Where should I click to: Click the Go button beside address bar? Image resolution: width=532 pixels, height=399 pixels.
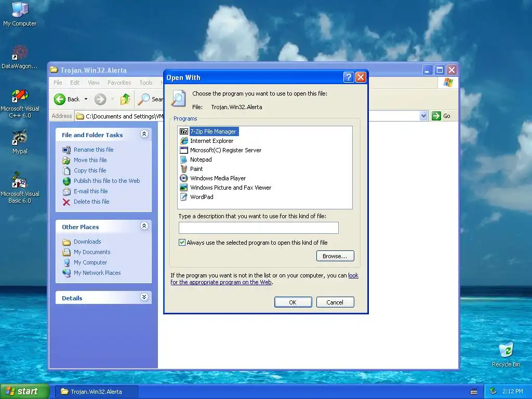click(x=442, y=116)
